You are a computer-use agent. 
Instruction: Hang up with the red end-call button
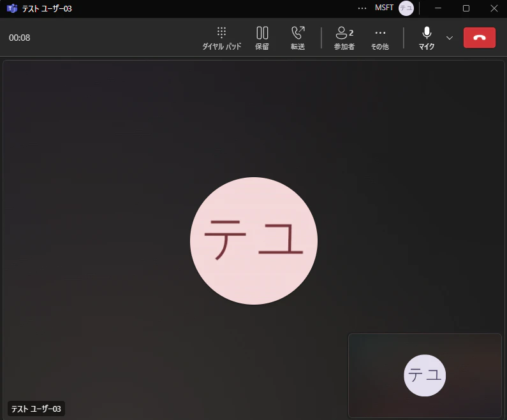click(x=479, y=38)
